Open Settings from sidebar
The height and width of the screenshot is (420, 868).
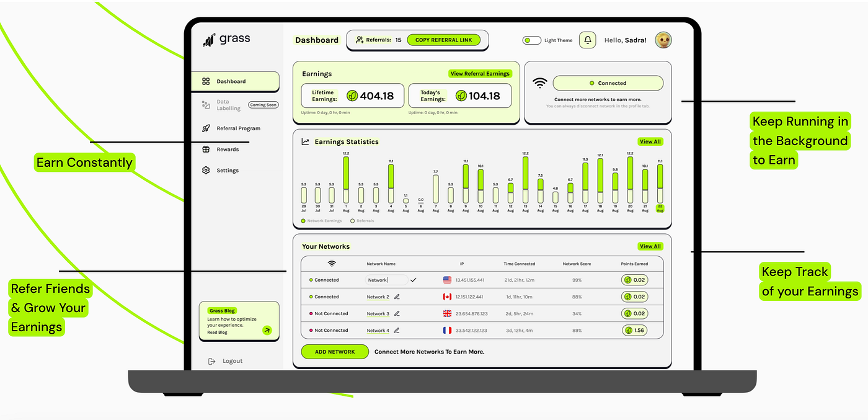[228, 171]
